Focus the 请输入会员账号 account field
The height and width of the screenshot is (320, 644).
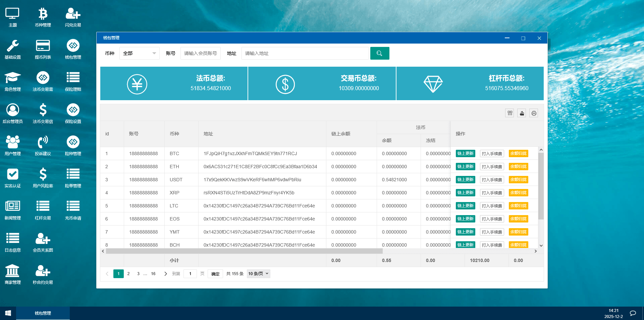pos(201,53)
